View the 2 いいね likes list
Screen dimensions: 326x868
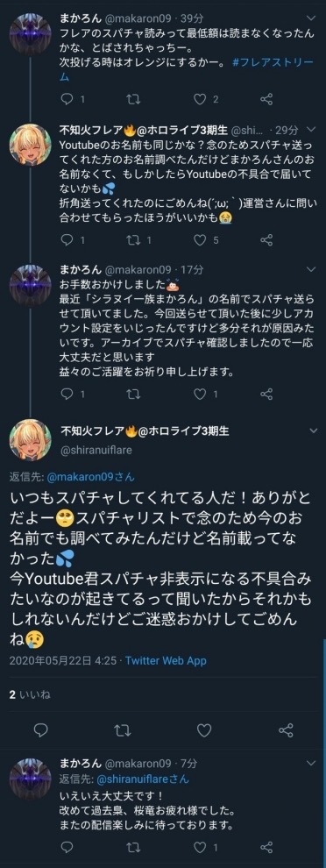tap(30, 694)
